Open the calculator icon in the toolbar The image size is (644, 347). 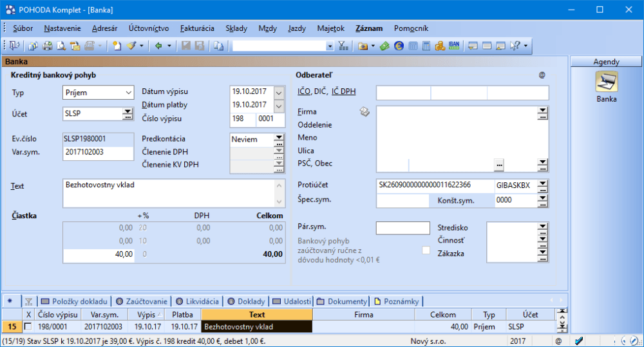(426, 46)
